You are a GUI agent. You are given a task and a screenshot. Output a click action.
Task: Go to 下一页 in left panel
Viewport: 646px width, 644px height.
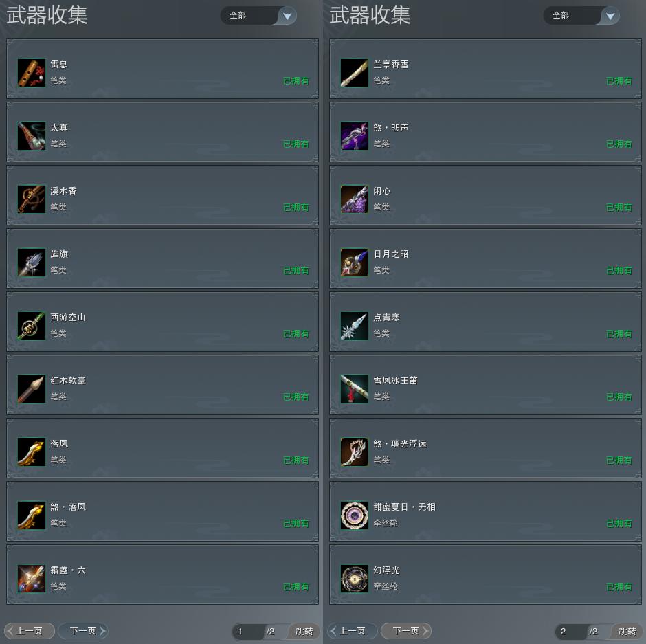83,630
